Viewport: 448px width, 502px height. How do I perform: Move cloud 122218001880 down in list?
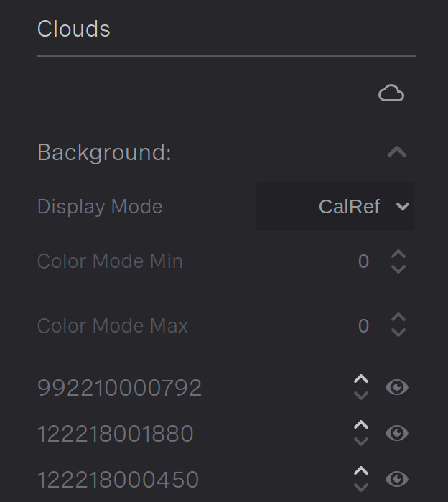coord(361,442)
